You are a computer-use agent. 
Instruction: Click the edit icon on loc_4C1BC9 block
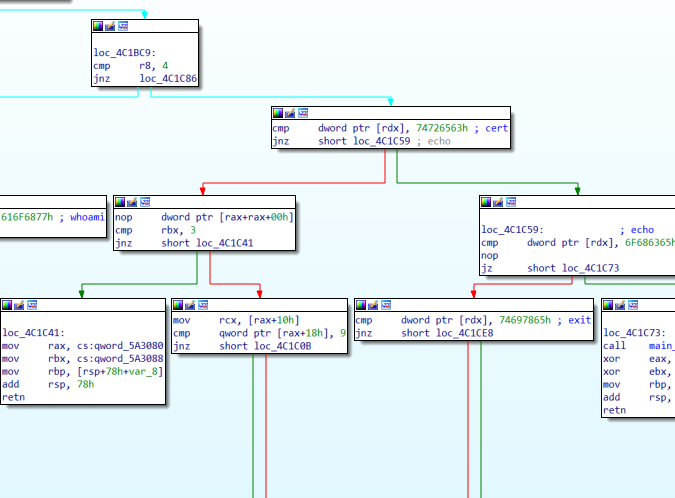point(109,26)
